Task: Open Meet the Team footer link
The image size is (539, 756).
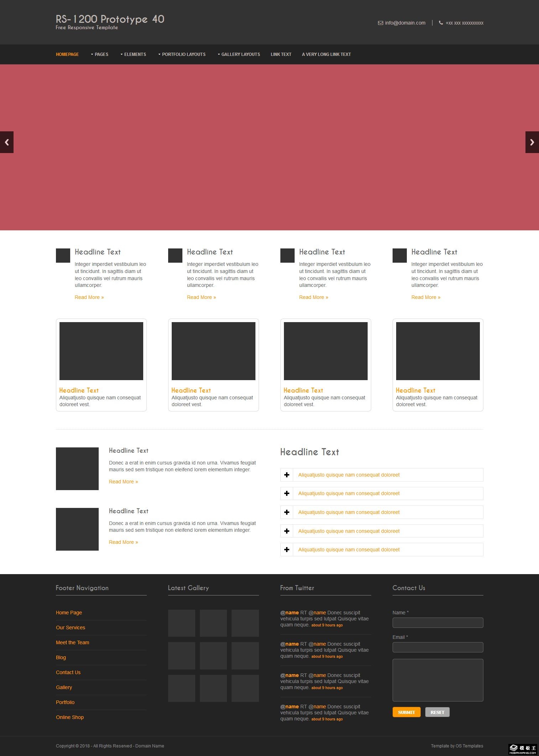Action: click(x=73, y=642)
